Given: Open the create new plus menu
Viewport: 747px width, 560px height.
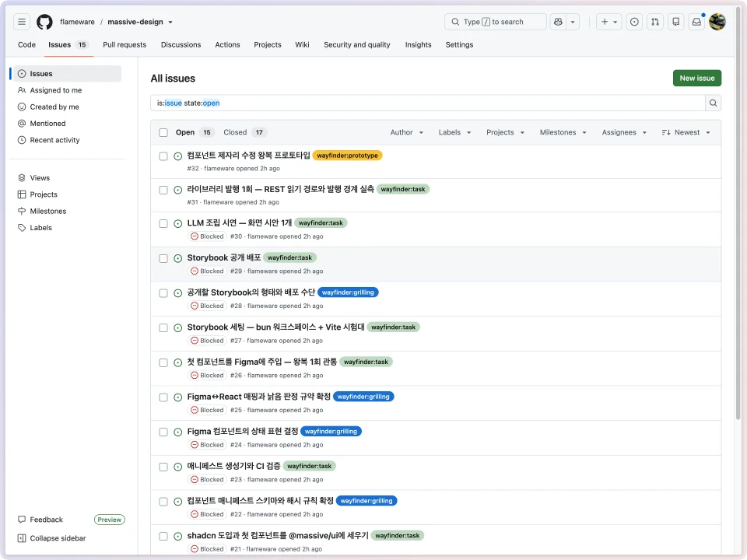Looking at the screenshot, I should 608,22.
